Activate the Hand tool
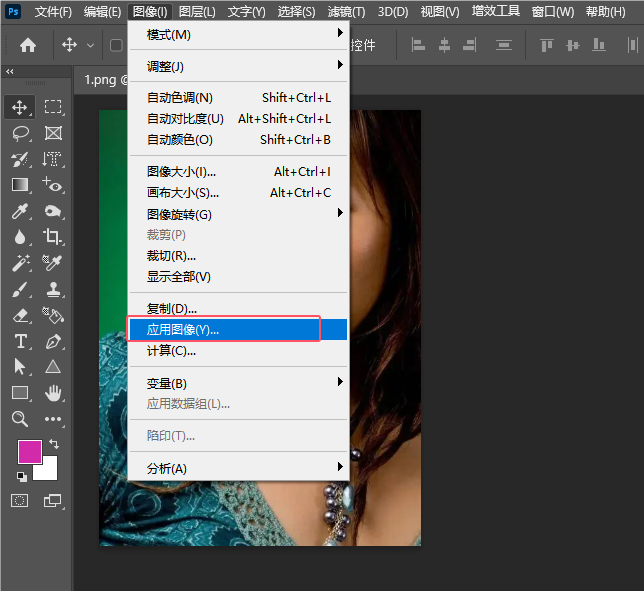Viewport: 644px width, 591px height. point(53,393)
